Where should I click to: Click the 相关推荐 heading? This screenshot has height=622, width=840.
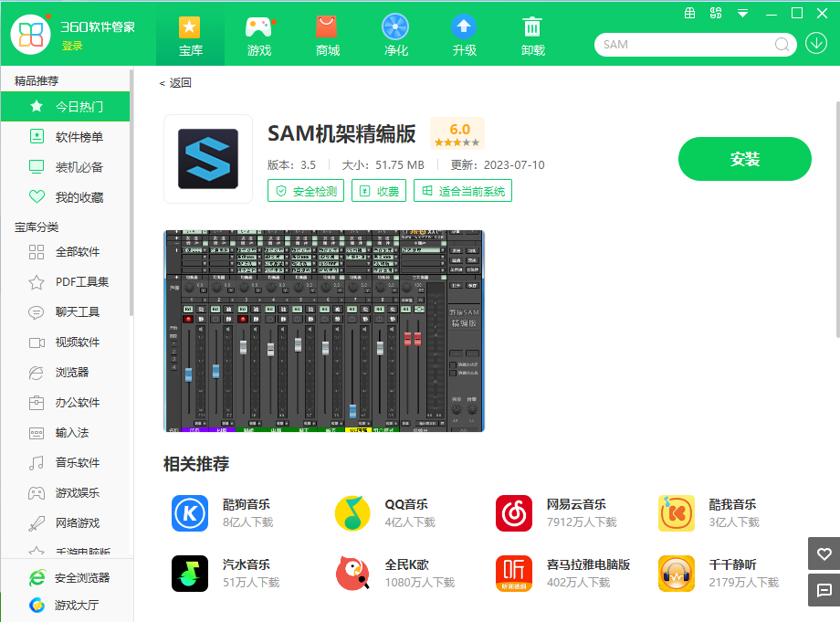click(196, 464)
